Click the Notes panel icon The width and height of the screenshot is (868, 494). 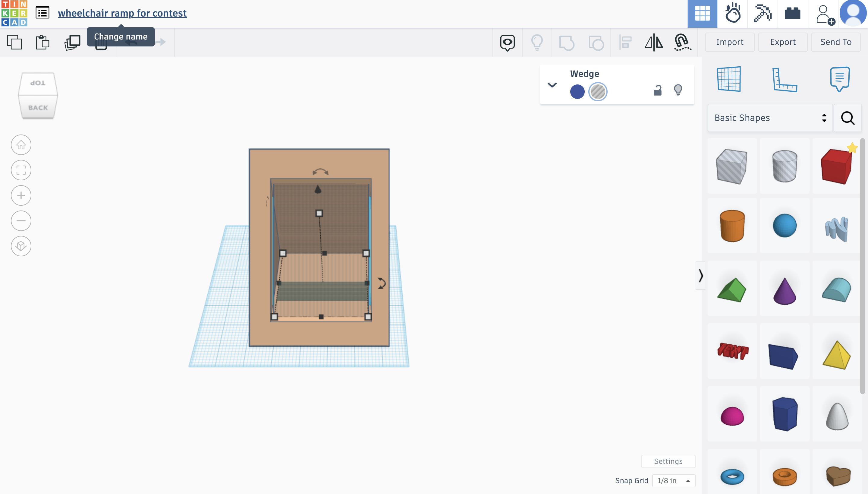click(839, 79)
